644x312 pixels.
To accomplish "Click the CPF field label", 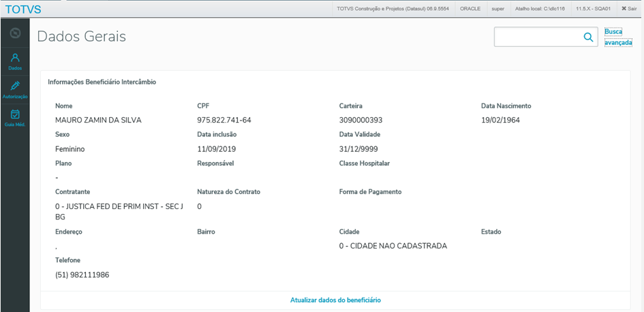I will pyautogui.click(x=203, y=106).
